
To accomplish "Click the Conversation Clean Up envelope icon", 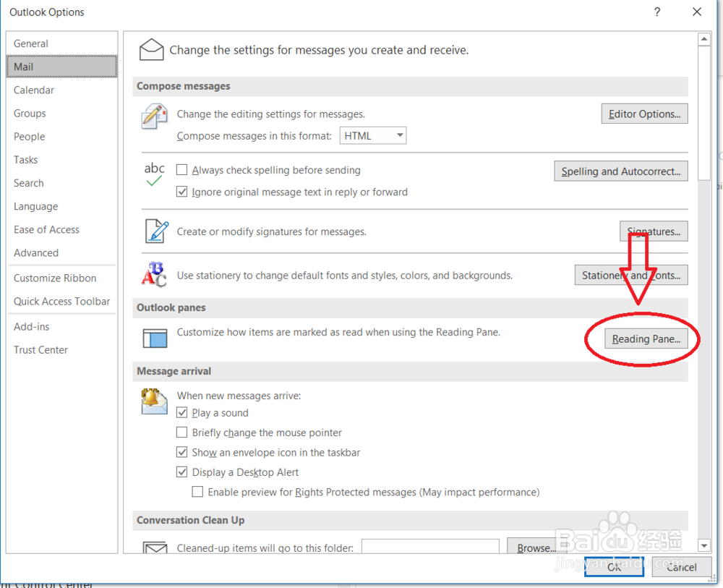I will 155,547.
